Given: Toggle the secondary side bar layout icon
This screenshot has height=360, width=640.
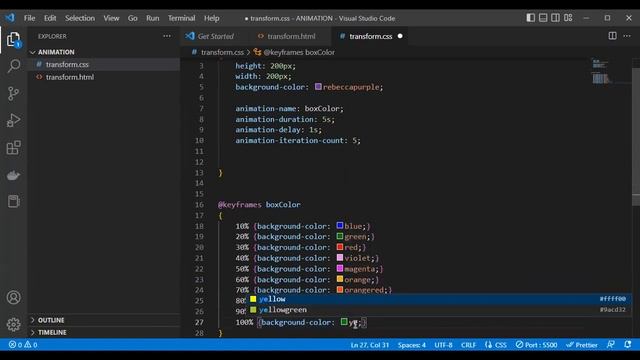Looking at the screenshot, I should click(556, 18).
